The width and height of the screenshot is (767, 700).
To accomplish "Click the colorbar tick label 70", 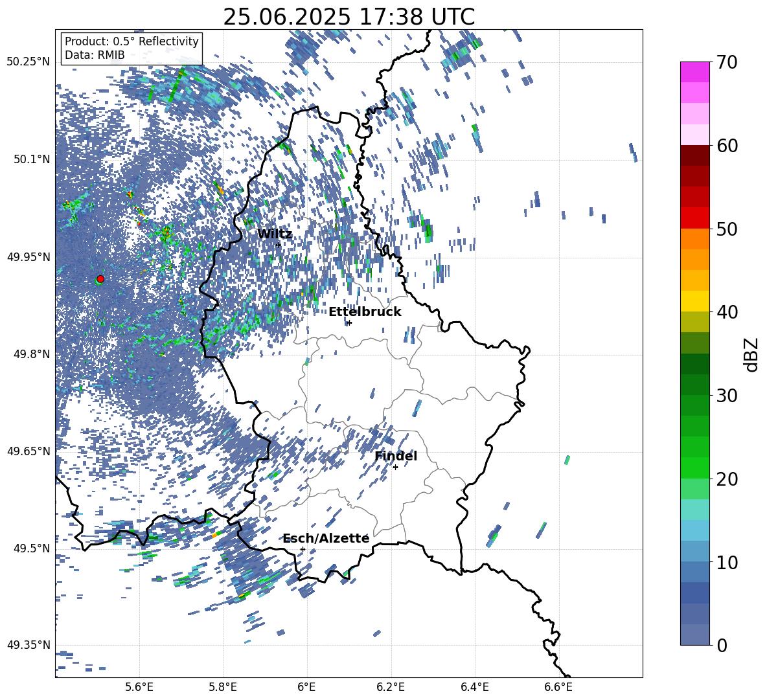I will coord(727,62).
